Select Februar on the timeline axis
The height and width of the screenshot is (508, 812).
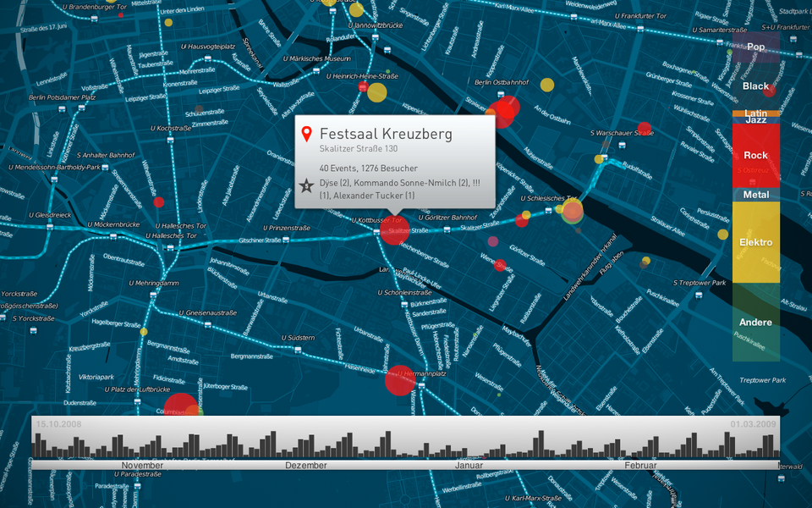point(640,465)
